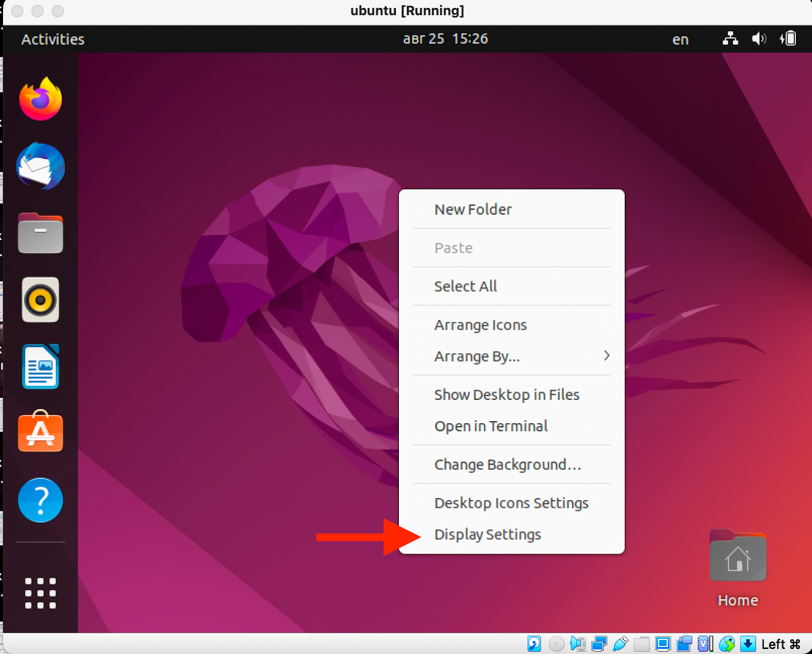This screenshot has height=654, width=812.
Task: Click the Activities button
Action: pos(53,40)
